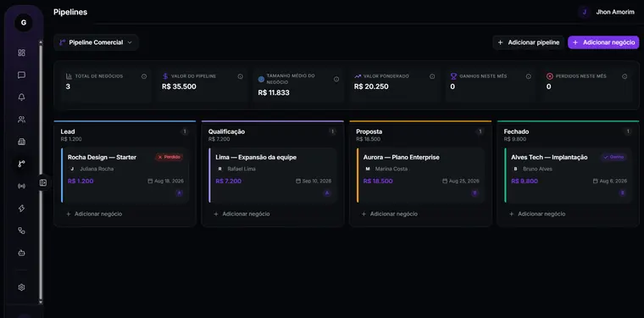This screenshot has height=318, width=644.
Task: Click assignee badge on Lima Expansão card
Action: pyautogui.click(x=327, y=193)
